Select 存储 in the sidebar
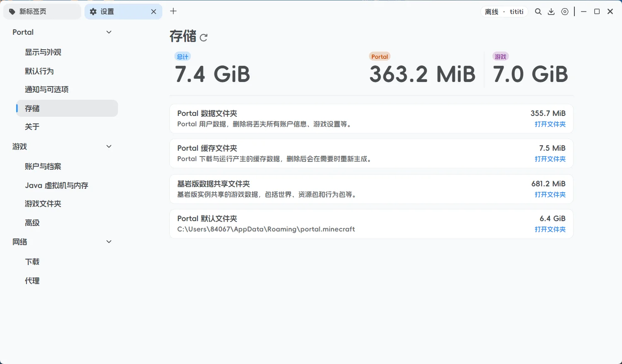 67,108
